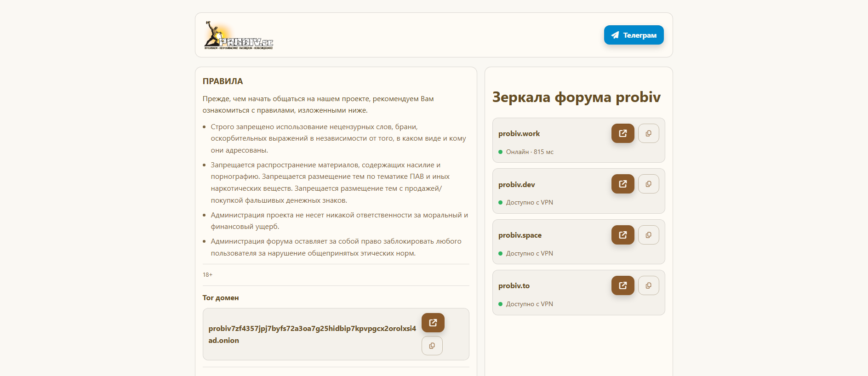The width and height of the screenshot is (868, 376).
Task: Select the probiv.to domain text
Action: pos(514,286)
